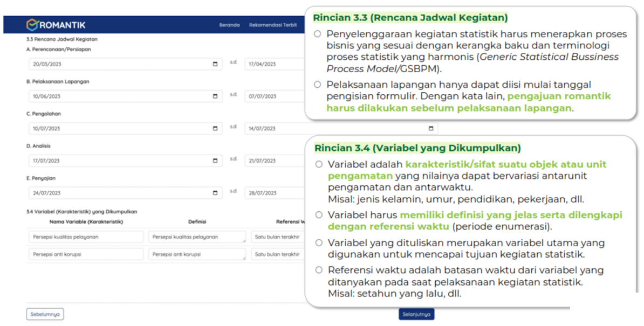This screenshot has height=326, width=644.
Task: Open the Rekomendasi Terbit menu
Action: (x=273, y=25)
